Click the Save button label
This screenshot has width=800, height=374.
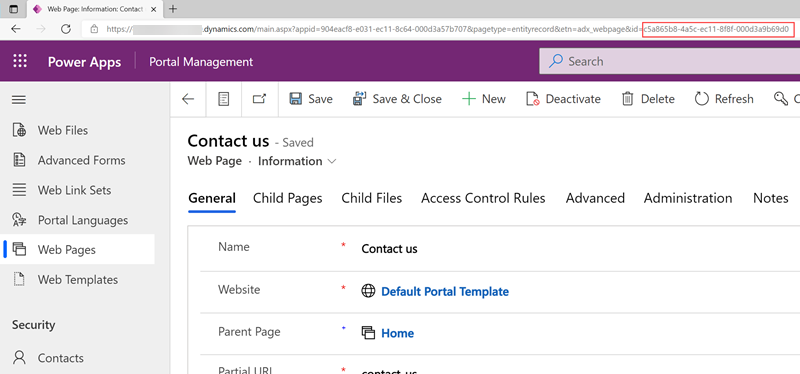[320, 99]
